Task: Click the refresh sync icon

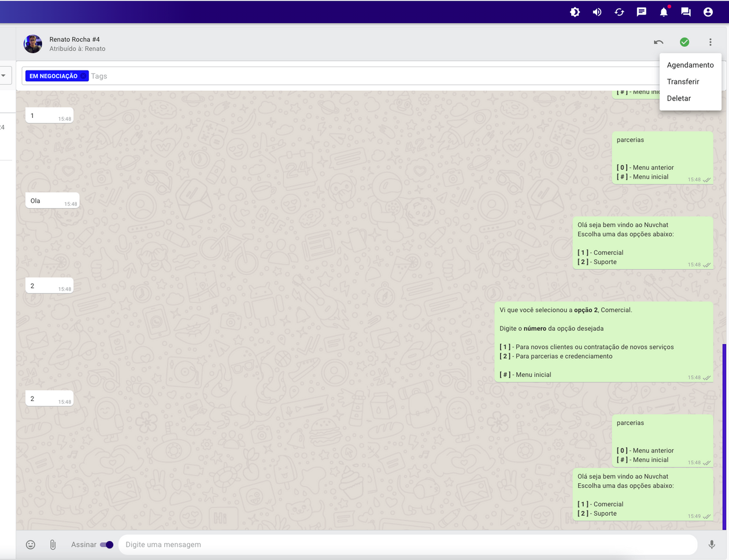Action: (x=619, y=12)
